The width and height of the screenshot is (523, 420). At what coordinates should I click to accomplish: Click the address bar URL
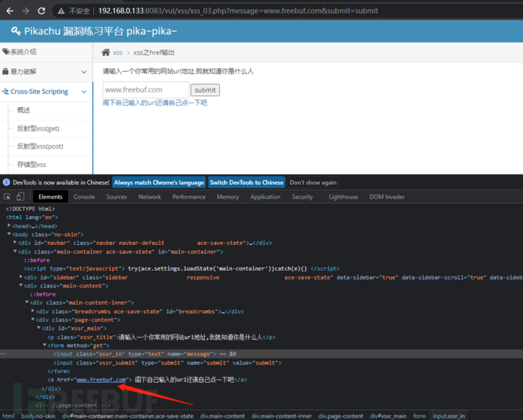pyautogui.click(x=238, y=11)
